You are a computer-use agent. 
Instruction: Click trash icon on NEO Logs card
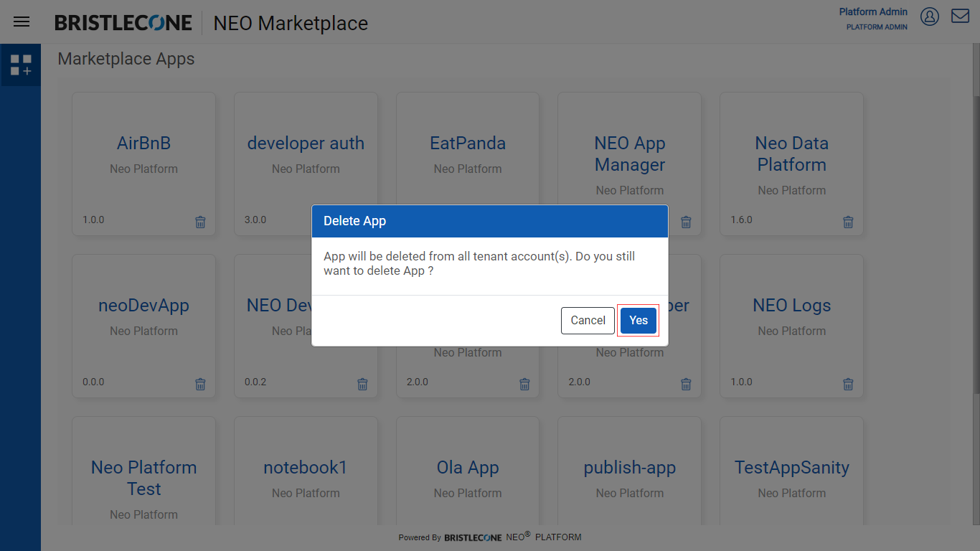point(848,385)
